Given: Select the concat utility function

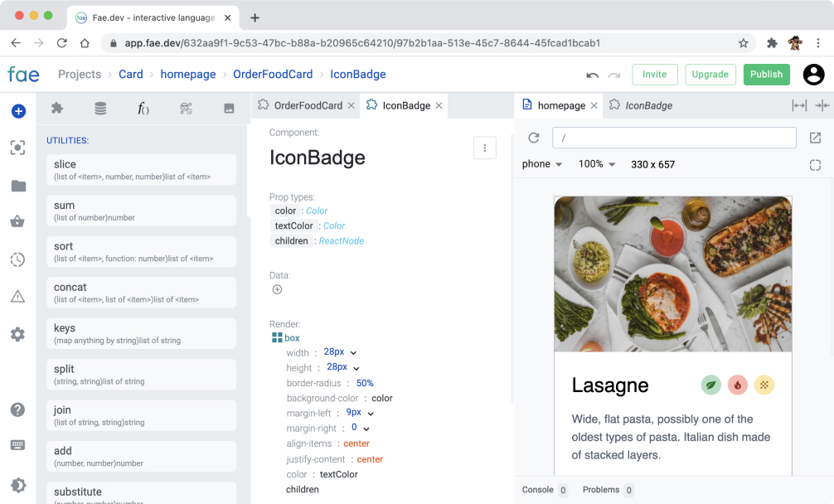Looking at the screenshot, I should (x=142, y=293).
